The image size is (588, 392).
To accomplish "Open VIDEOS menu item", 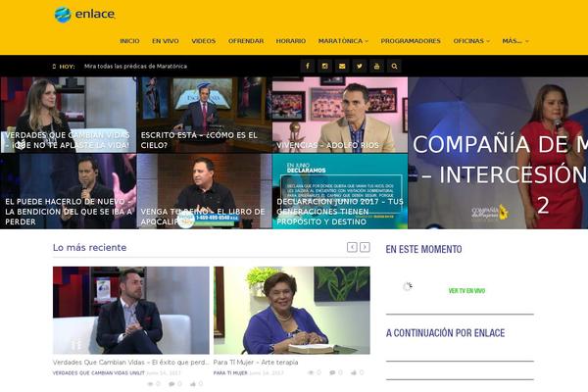I will 204,41.
